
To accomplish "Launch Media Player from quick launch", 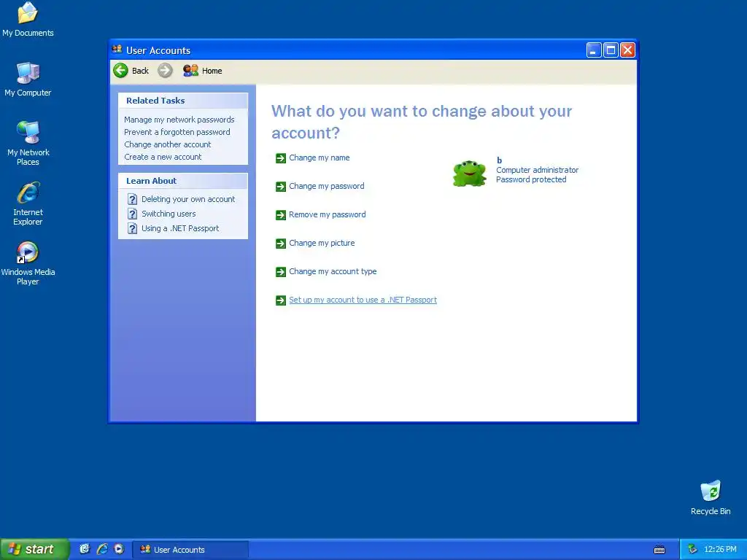I will pos(119,549).
